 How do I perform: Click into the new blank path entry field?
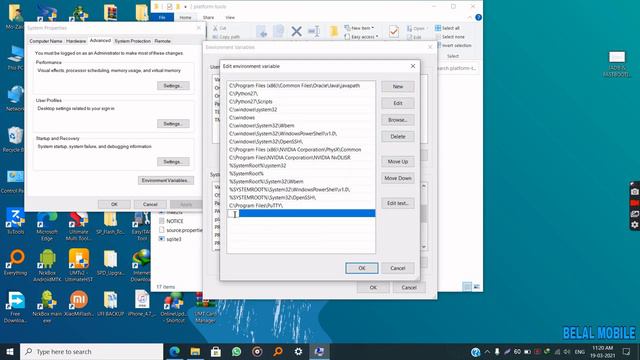301,213
